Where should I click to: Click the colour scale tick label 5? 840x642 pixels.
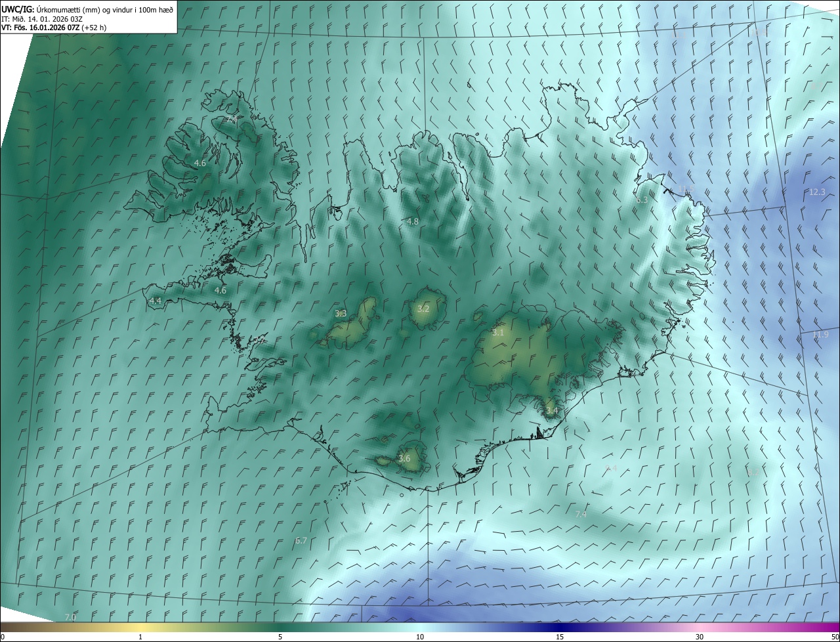pos(280,637)
